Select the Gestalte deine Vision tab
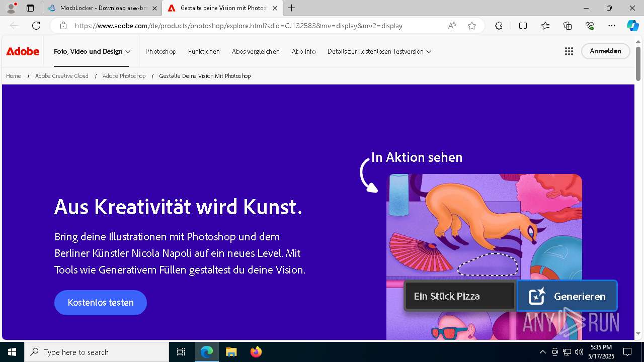The width and height of the screenshot is (644, 362). tap(222, 8)
